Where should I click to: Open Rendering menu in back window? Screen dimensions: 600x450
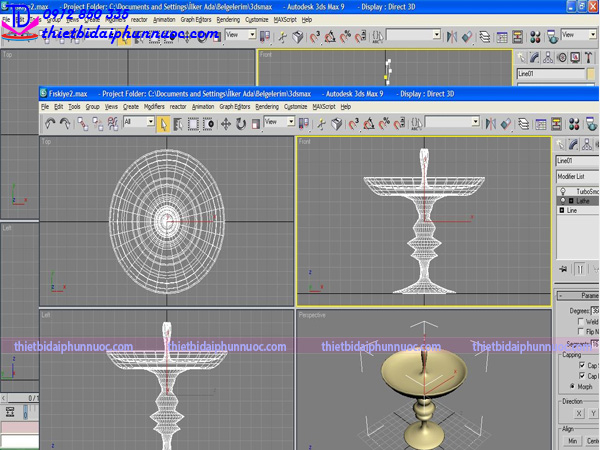[228, 20]
